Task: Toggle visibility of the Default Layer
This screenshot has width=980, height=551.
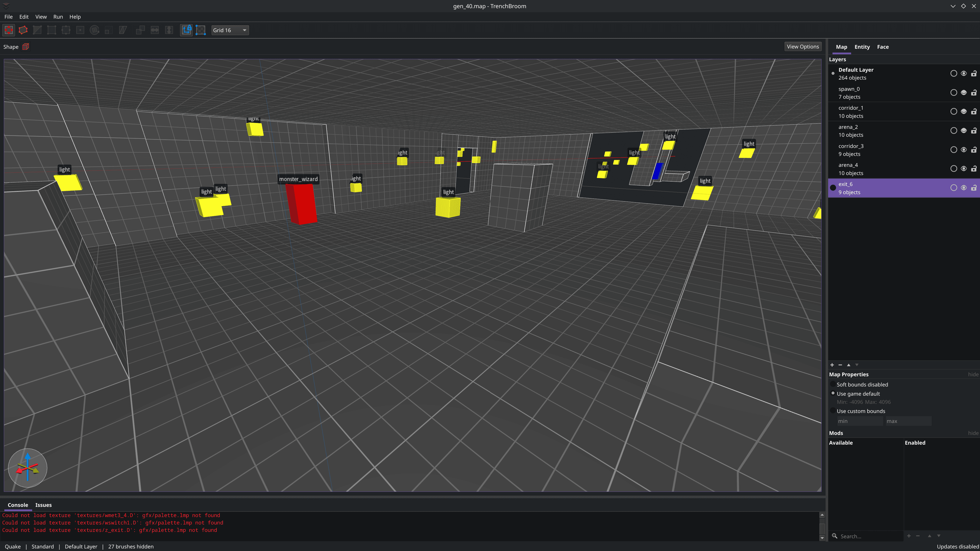Action: click(x=964, y=73)
